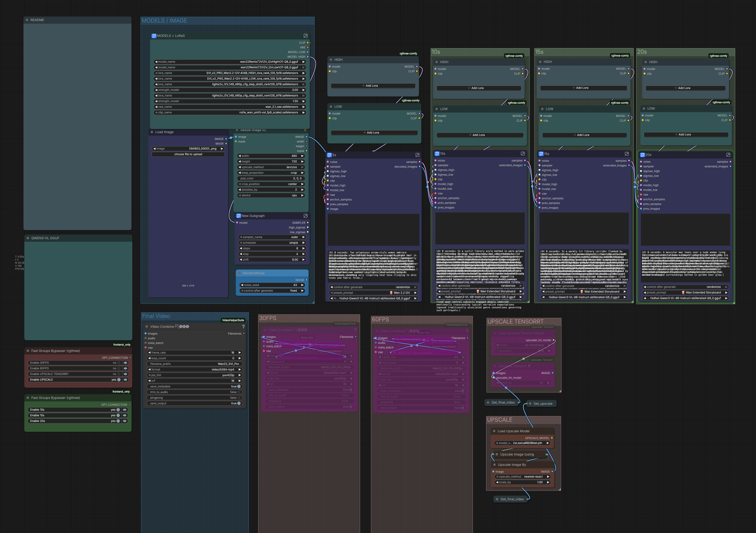Increase the noise_seed value with its right arrow
756x533 pixels.
[x=302, y=285]
